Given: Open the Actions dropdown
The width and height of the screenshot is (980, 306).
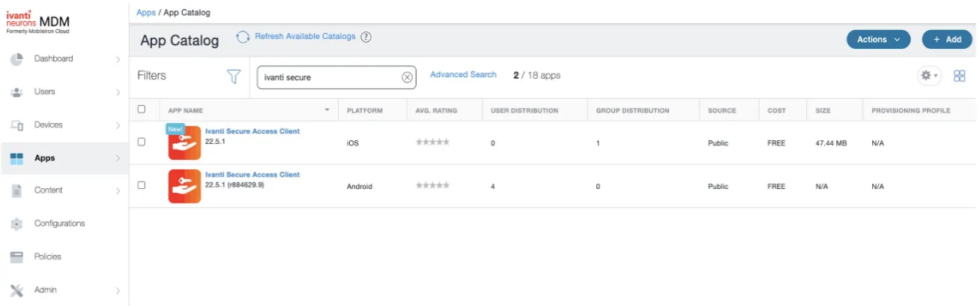Looking at the screenshot, I should tap(878, 40).
